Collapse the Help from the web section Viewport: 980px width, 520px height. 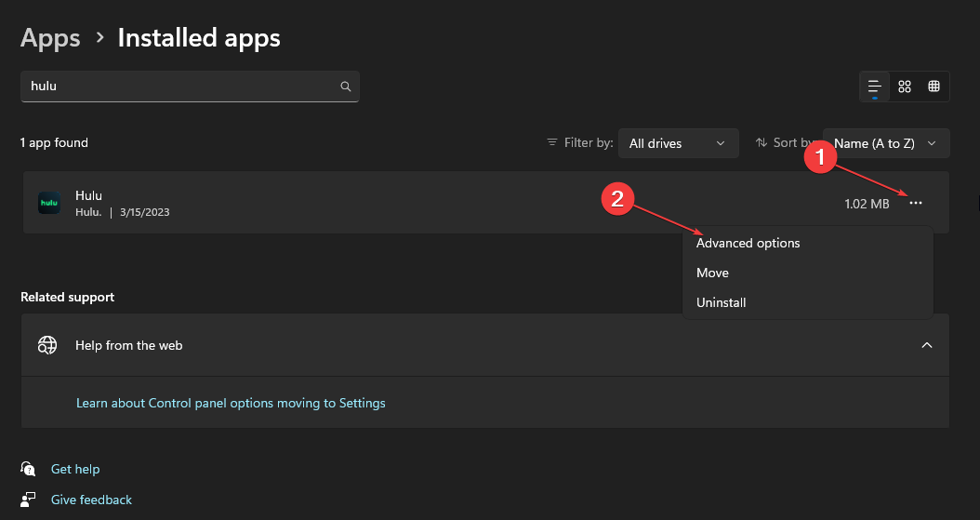click(926, 345)
